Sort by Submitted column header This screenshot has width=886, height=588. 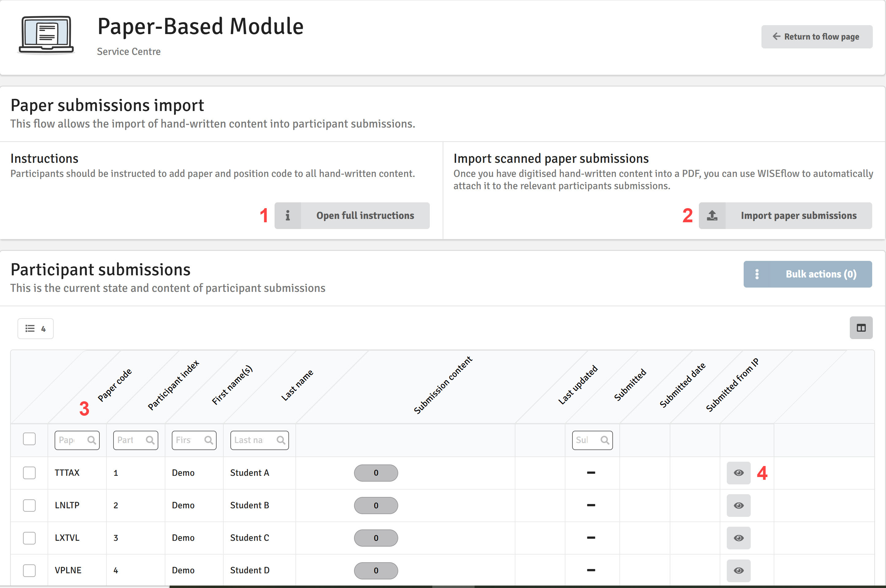(630, 385)
